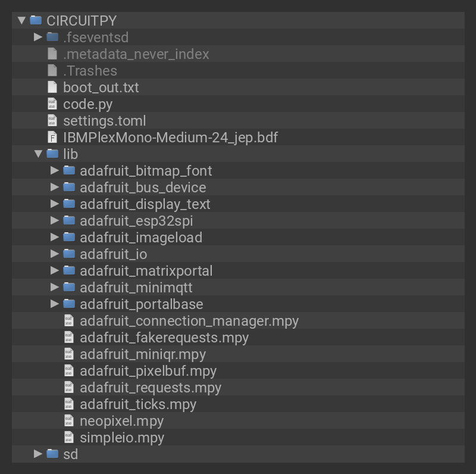The height and width of the screenshot is (474, 476).
Task: Expand the .fseventsd folder
Action: [38, 37]
